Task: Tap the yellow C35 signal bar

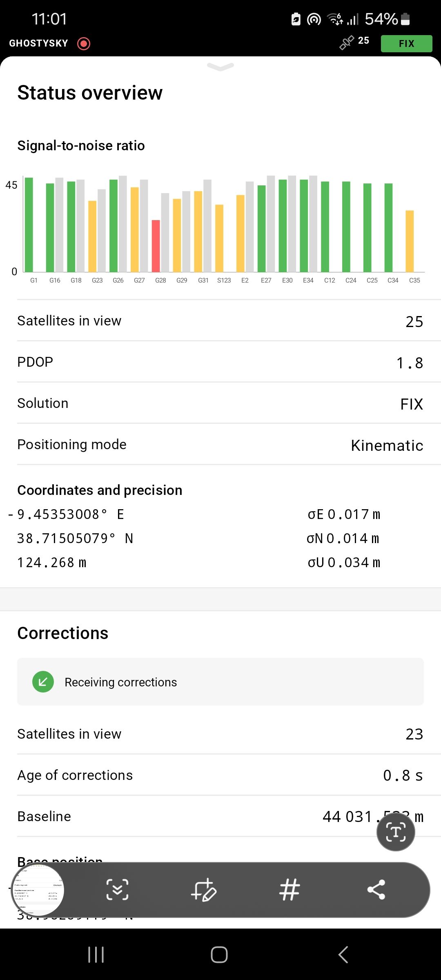Action: [410, 241]
